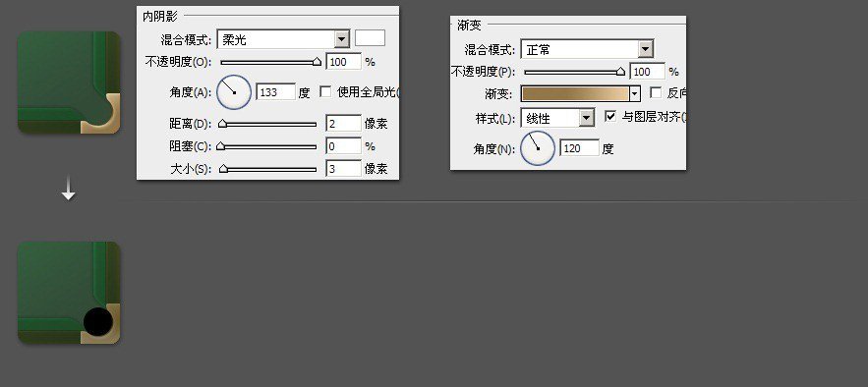Enable the 反向 reverse checkbox
This screenshot has height=387, width=868.
click(x=656, y=93)
